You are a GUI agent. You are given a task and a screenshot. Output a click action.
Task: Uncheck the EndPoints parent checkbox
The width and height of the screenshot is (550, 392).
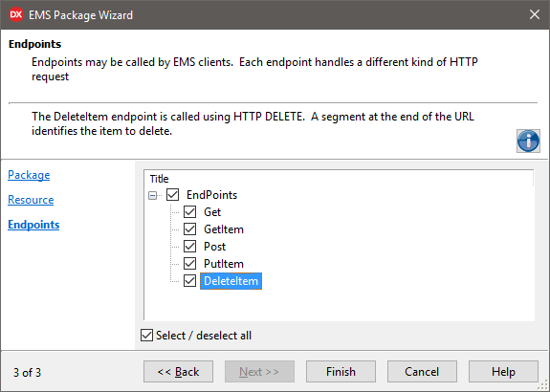[x=172, y=195]
